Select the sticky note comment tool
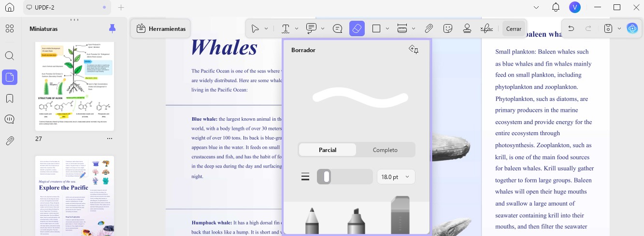The width and height of the screenshot is (644, 236). coord(338,29)
